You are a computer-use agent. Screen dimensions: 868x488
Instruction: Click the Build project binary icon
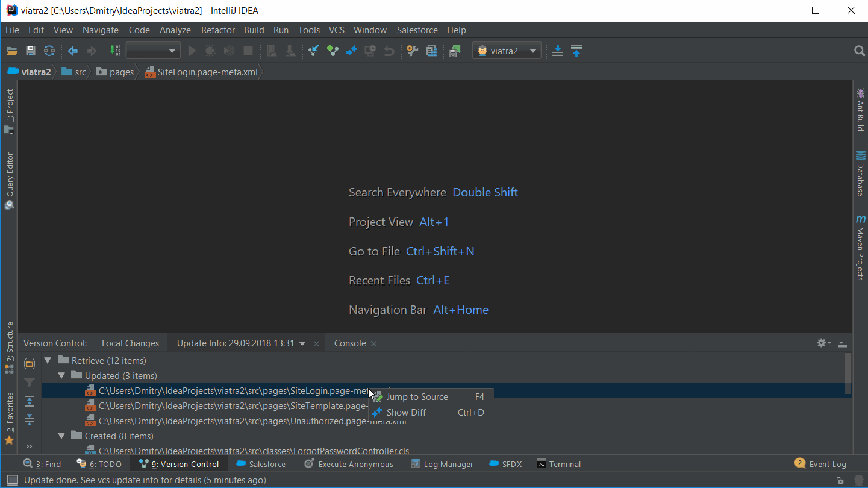(x=116, y=51)
